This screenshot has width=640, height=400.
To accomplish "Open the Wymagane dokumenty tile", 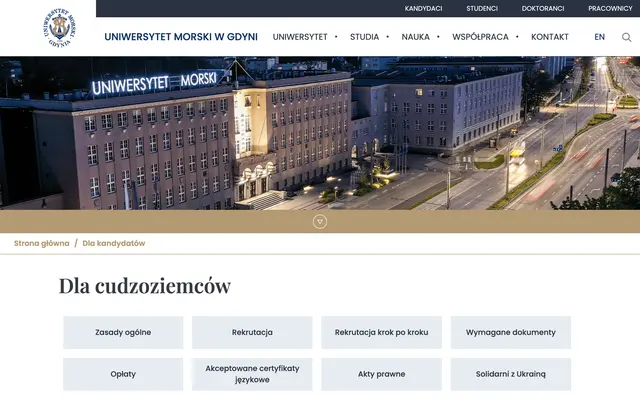I will coord(511,332).
